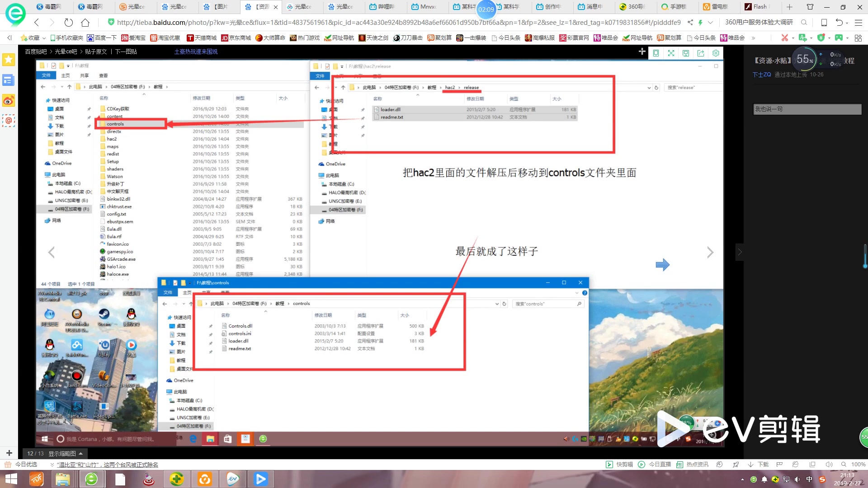Open 光晕ce吧 breadcrumb link
The width and height of the screenshot is (868, 488).
click(x=66, y=52)
